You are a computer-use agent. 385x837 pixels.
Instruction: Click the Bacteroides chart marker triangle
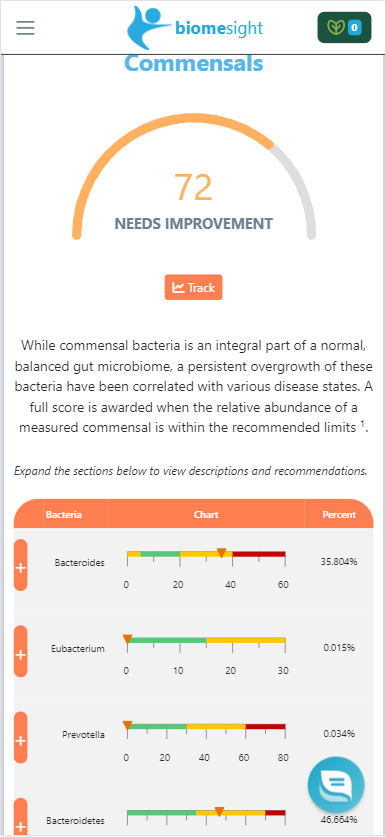coord(222,553)
